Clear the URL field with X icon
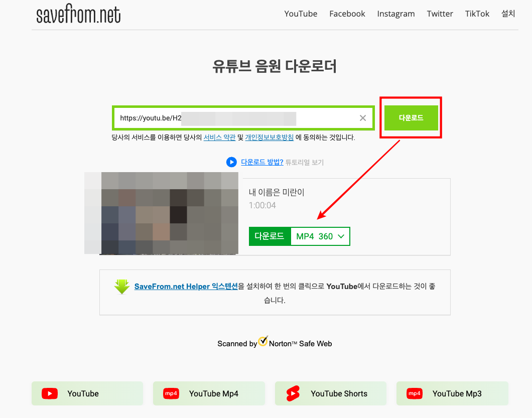The width and height of the screenshot is (532, 418). coord(363,118)
